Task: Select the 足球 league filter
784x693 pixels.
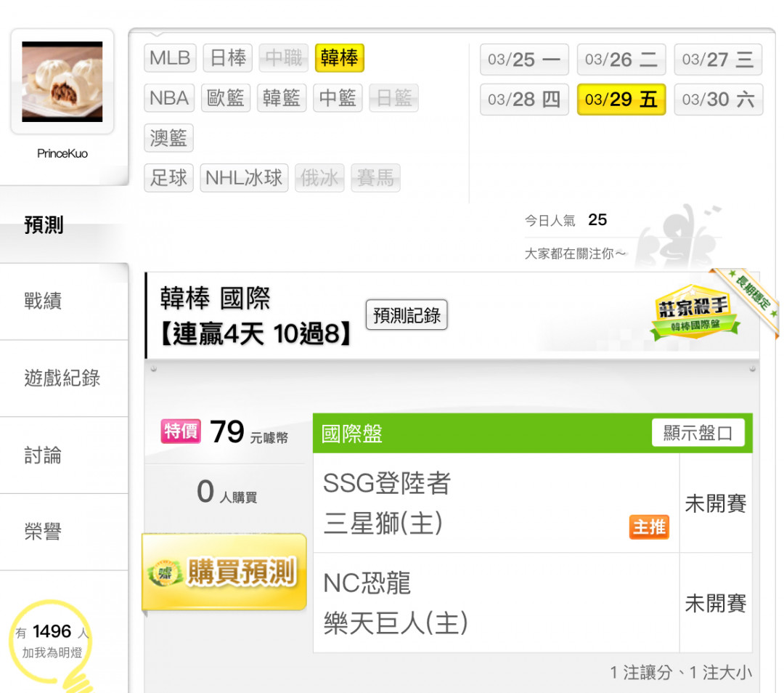Action: tap(168, 178)
